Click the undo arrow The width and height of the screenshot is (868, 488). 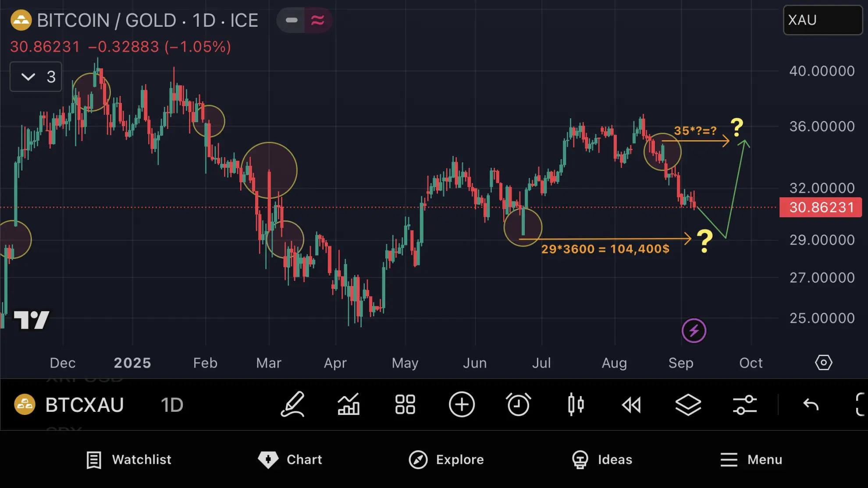click(811, 404)
